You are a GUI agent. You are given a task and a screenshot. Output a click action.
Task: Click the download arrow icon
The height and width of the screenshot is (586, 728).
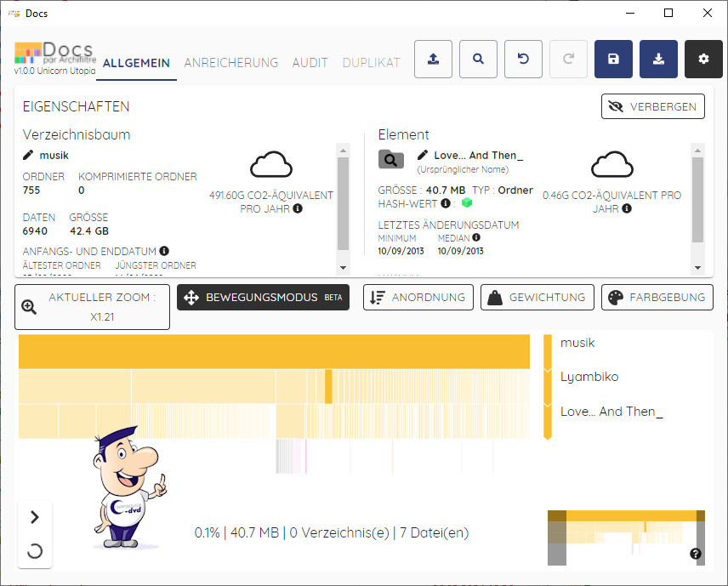point(657,59)
